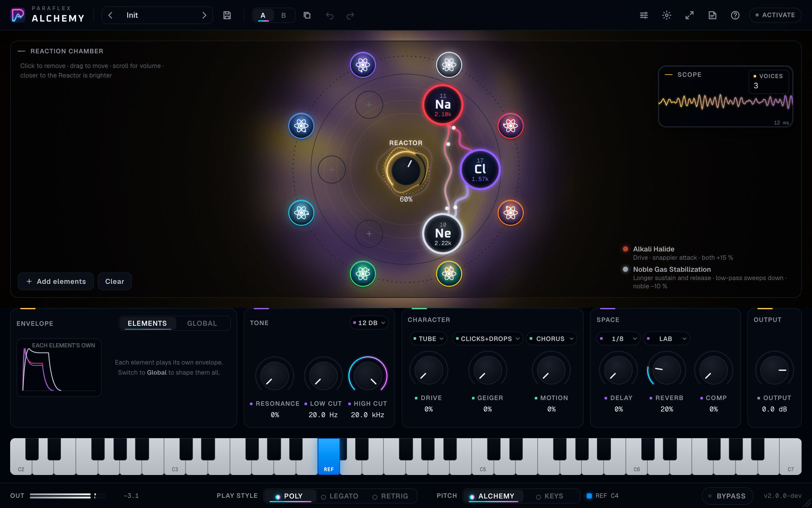Go to the next preset arrow

(x=204, y=15)
